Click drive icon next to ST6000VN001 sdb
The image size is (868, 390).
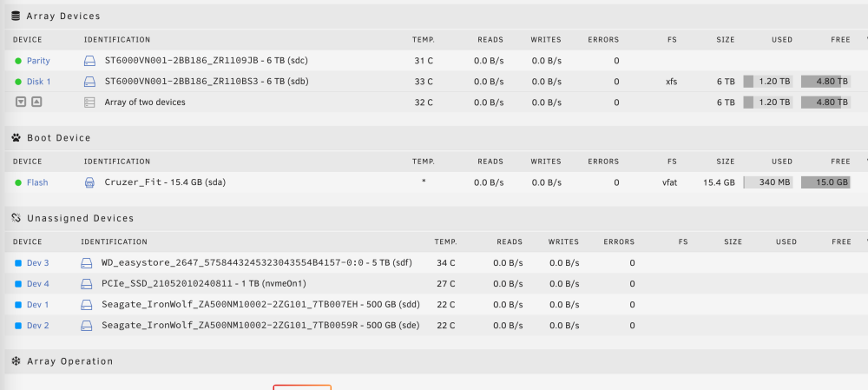coord(89,82)
